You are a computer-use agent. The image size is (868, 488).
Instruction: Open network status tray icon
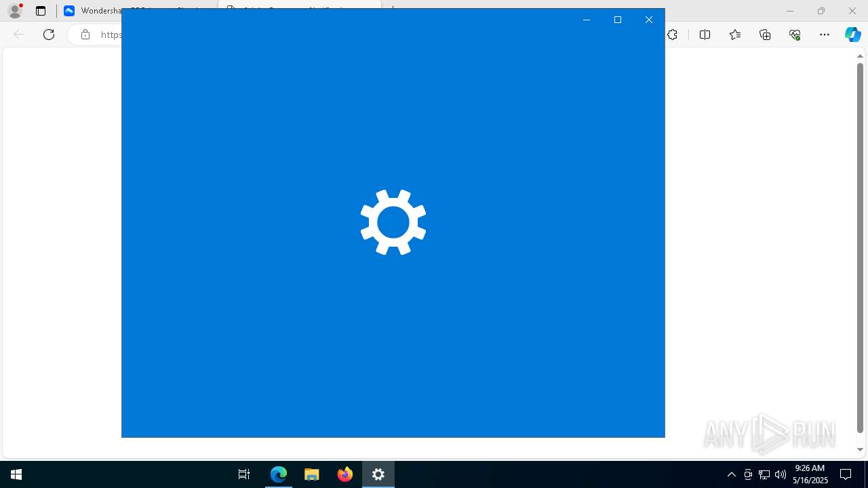pos(764,474)
